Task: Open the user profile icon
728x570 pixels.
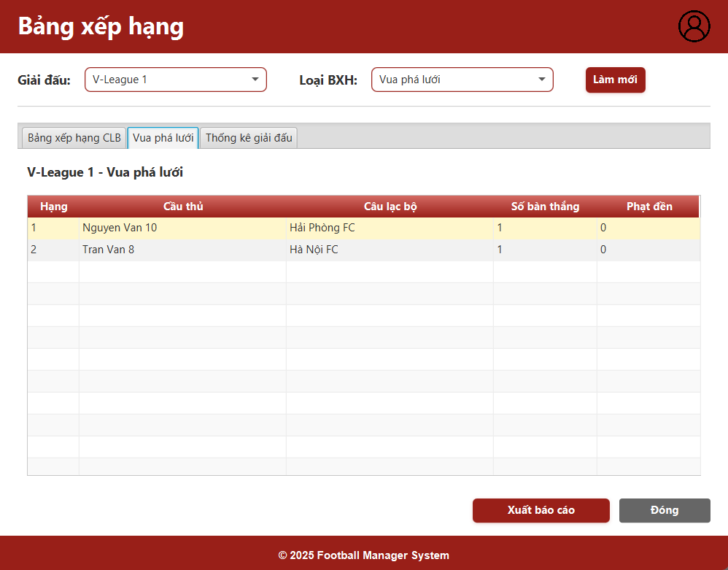Action: [694, 26]
